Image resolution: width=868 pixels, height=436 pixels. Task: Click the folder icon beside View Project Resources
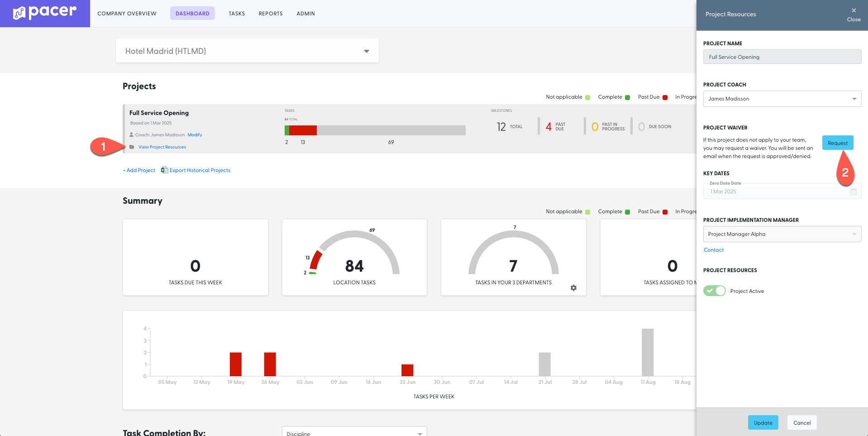132,147
